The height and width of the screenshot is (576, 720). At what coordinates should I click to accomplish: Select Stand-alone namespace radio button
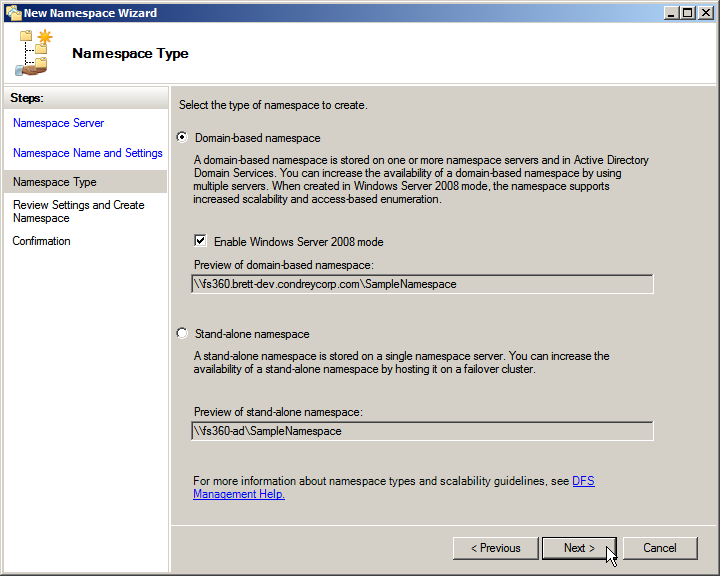[x=182, y=333]
